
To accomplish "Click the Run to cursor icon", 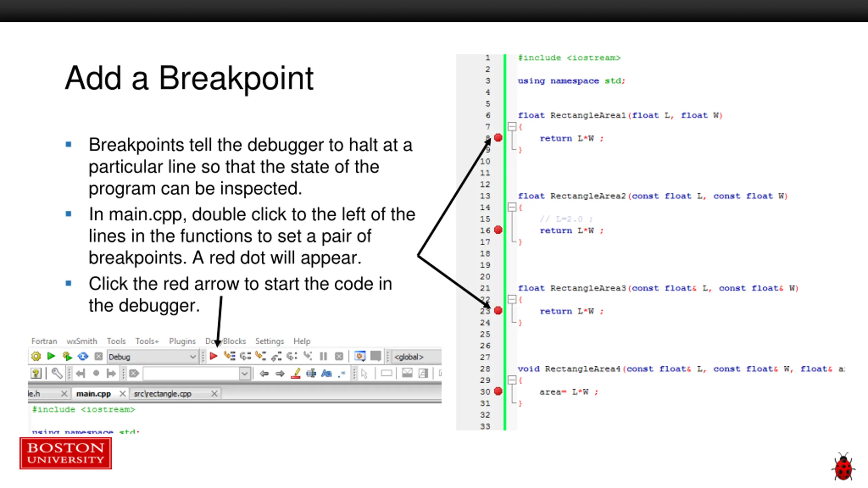I will pyautogui.click(x=230, y=356).
